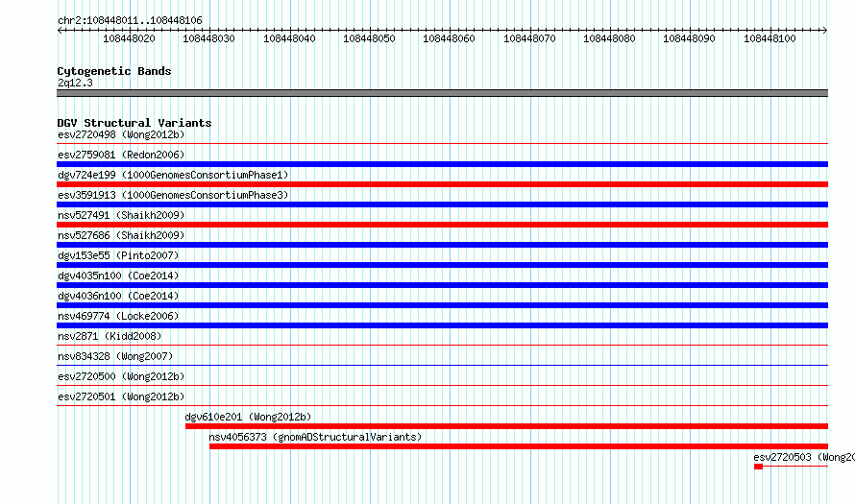Click the chr2:108448011..108448106 region label
Viewport: 855px width, 504px height.
click(x=130, y=20)
